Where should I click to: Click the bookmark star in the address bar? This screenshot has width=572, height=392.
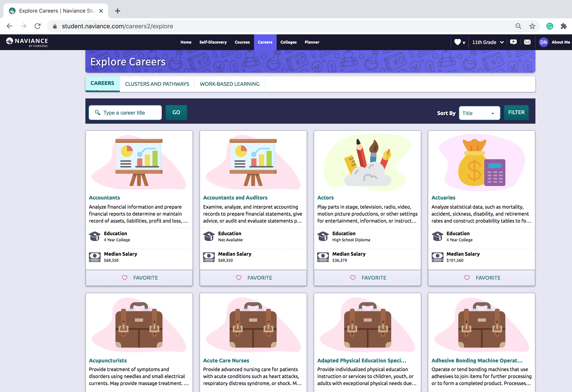click(x=532, y=26)
